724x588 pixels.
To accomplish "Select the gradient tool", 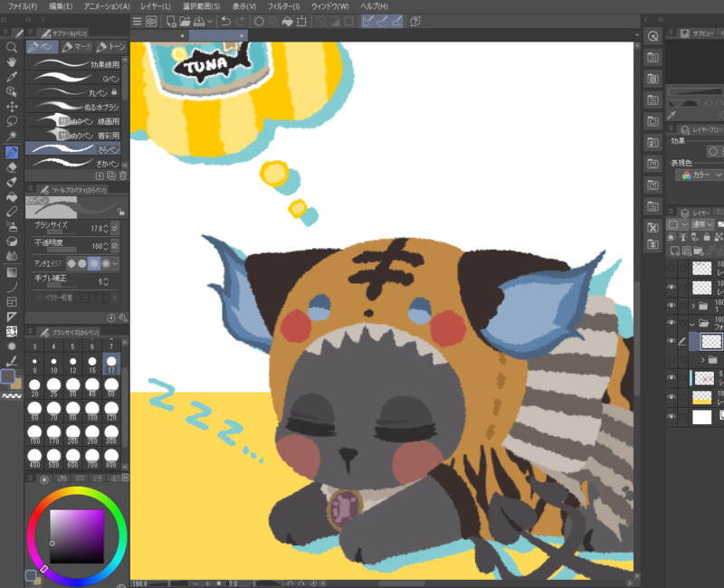I will click(12, 272).
